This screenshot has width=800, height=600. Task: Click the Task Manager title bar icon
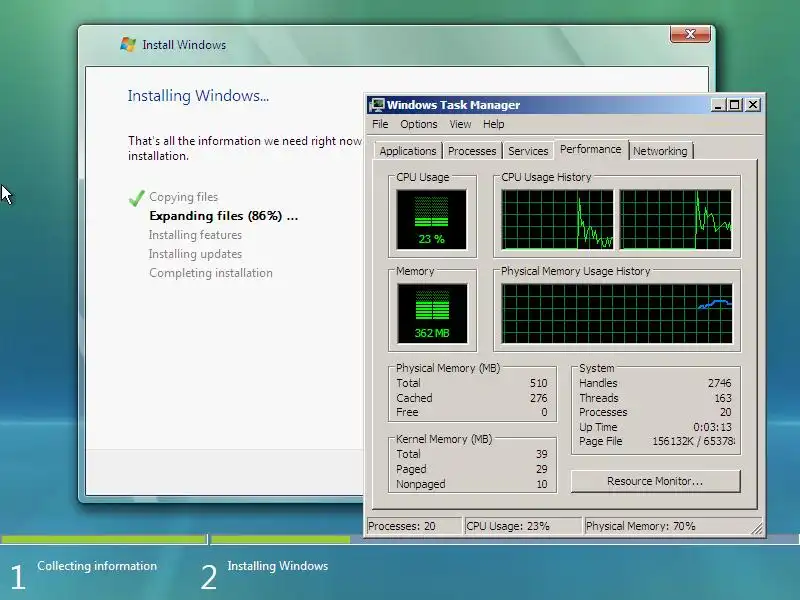[x=377, y=105]
